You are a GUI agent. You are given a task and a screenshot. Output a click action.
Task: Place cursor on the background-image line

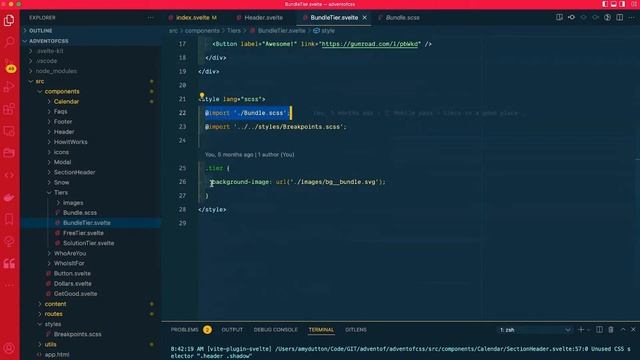298,182
